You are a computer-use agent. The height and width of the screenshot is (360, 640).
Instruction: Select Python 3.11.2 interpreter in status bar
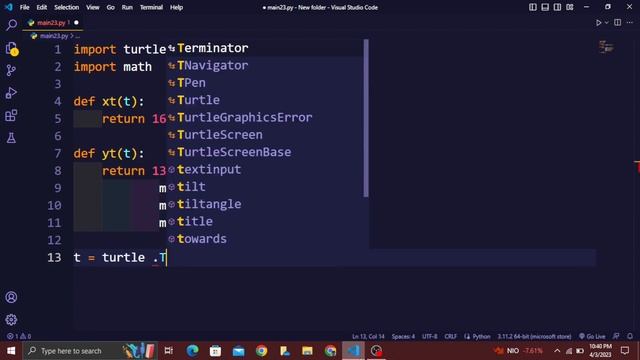pyautogui.click(x=534, y=336)
